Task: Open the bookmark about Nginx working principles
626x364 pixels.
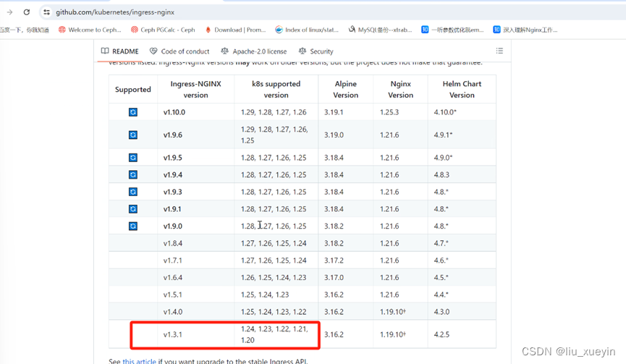Action: 525,30
